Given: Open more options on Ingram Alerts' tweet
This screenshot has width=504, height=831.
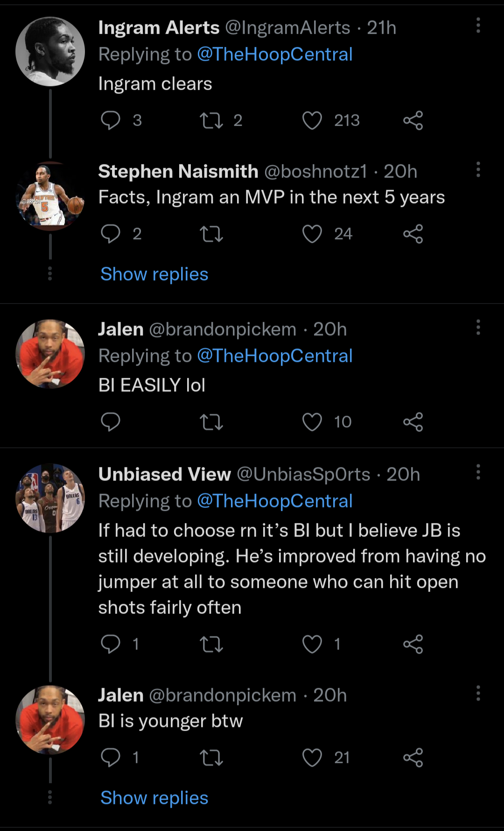Looking at the screenshot, I should tap(478, 26).
